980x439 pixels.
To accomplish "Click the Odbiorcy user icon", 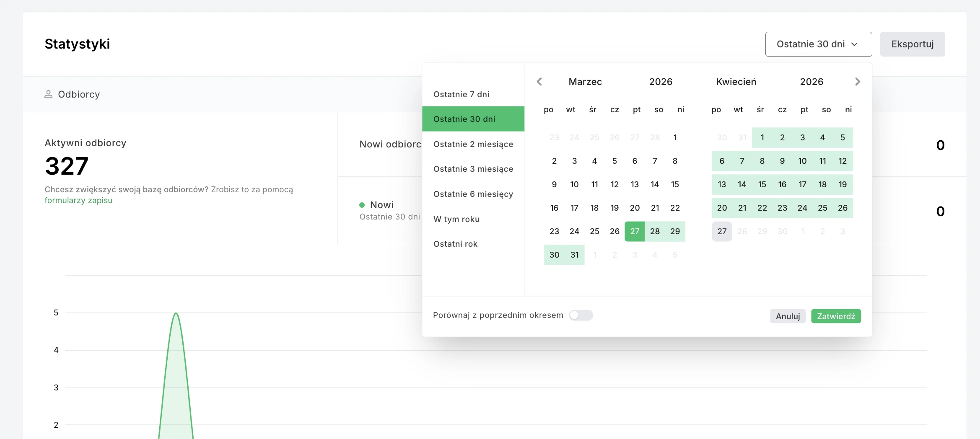I will (49, 95).
